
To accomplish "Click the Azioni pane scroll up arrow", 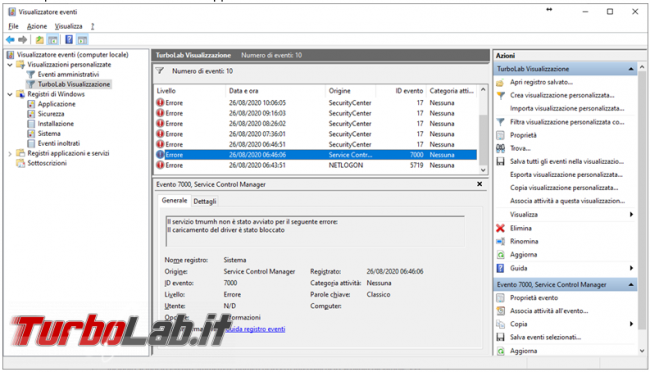I will [x=642, y=66].
